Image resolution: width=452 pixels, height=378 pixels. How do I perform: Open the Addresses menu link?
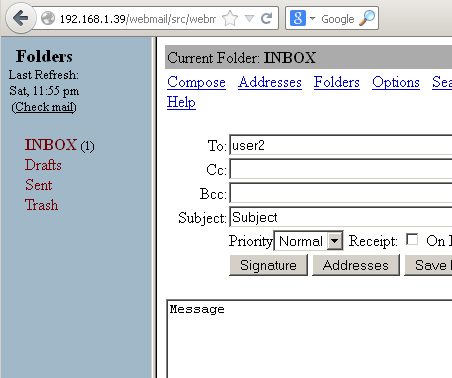click(x=270, y=82)
